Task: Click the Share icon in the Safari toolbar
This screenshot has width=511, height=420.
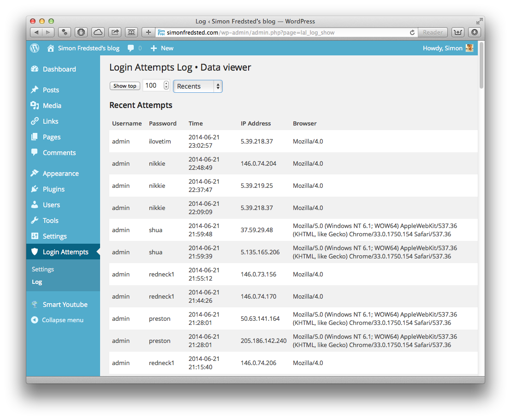Action: [x=115, y=32]
